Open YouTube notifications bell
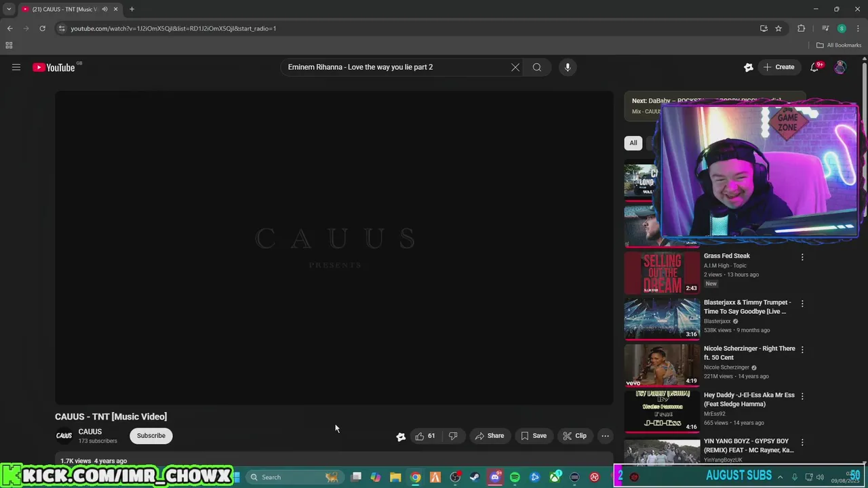868x488 pixels. (815, 67)
